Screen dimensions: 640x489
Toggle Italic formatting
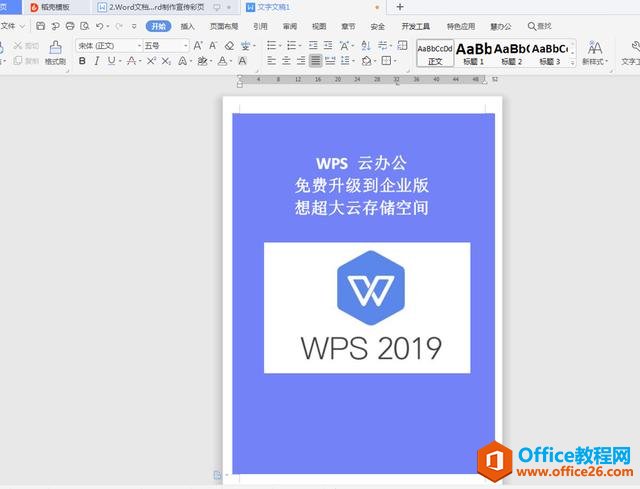tap(96, 61)
